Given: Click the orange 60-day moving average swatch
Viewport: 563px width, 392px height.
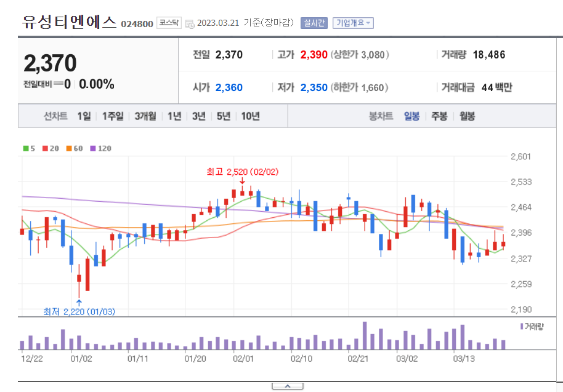Looking at the screenshot, I should [69, 148].
